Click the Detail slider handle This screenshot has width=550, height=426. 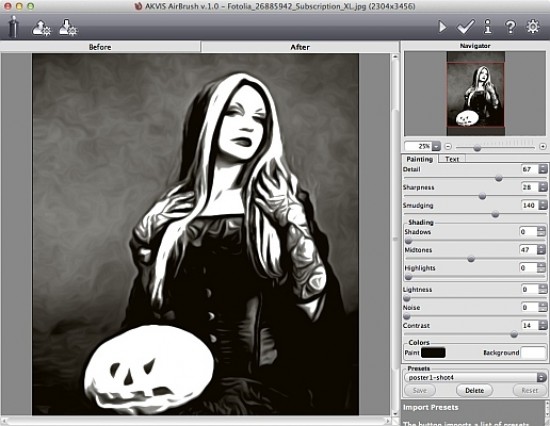pyautogui.click(x=498, y=178)
